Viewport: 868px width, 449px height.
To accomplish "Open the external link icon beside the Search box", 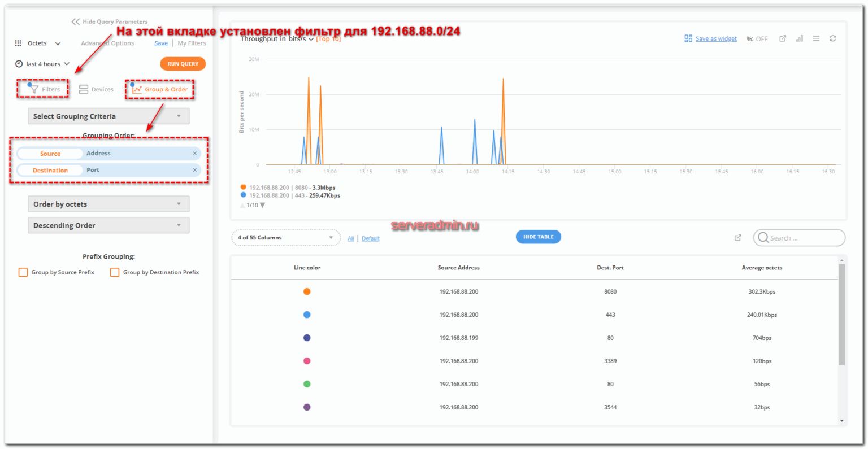I will tap(738, 238).
